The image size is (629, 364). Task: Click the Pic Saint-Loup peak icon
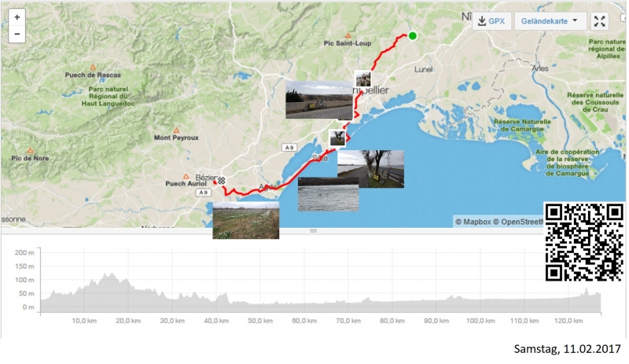348,35
